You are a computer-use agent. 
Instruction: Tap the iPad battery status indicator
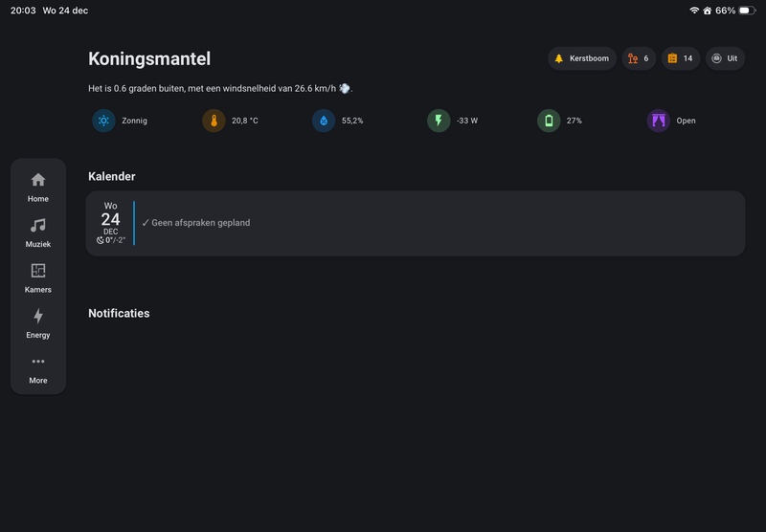(744, 11)
